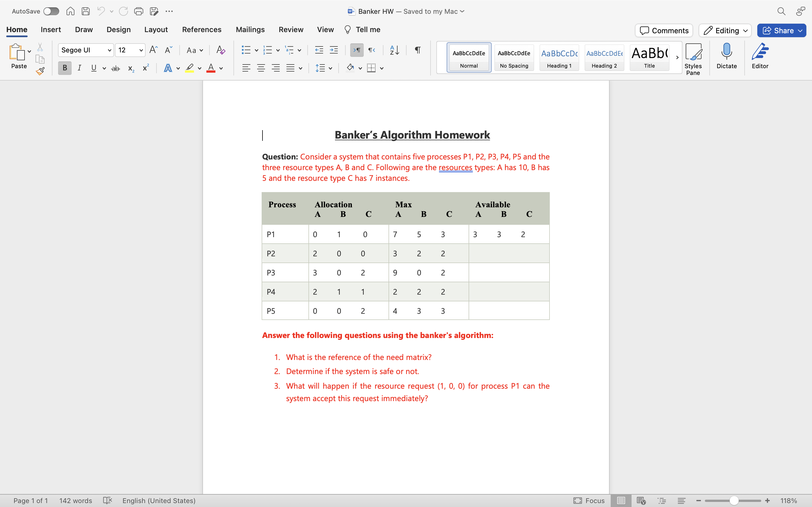Open the Mailings tab
This screenshot has width=812, height=507.
tap(250, 30)
